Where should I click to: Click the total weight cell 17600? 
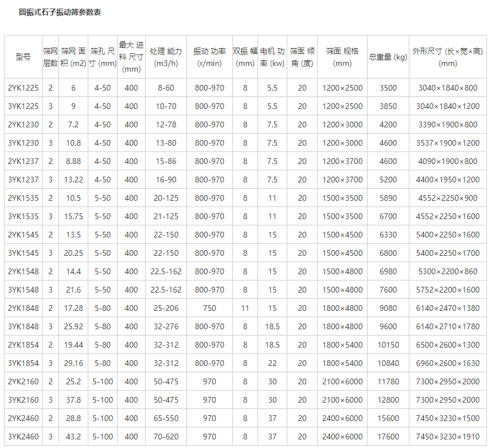(388, 437)
